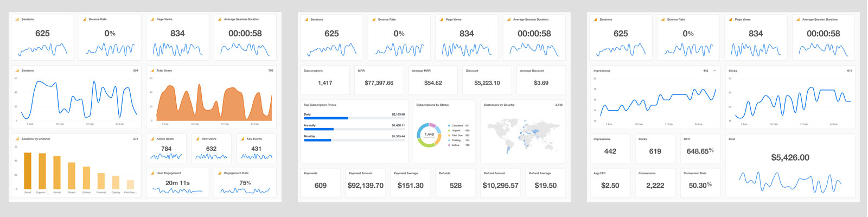Click the analytics icon next to New Users

pyautogui.click(x=197, y=139)
